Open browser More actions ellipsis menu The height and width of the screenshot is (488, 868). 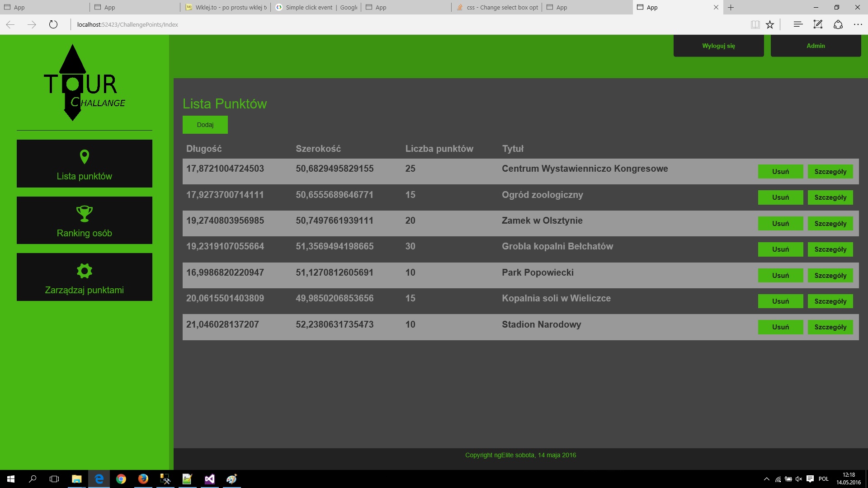tap(858, 24)
